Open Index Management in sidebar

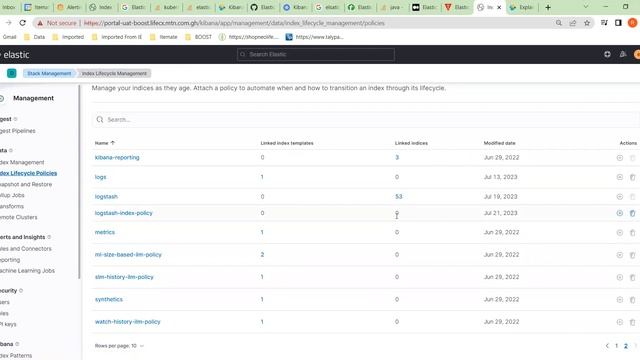pyautogui.click(x=22, y=162)
